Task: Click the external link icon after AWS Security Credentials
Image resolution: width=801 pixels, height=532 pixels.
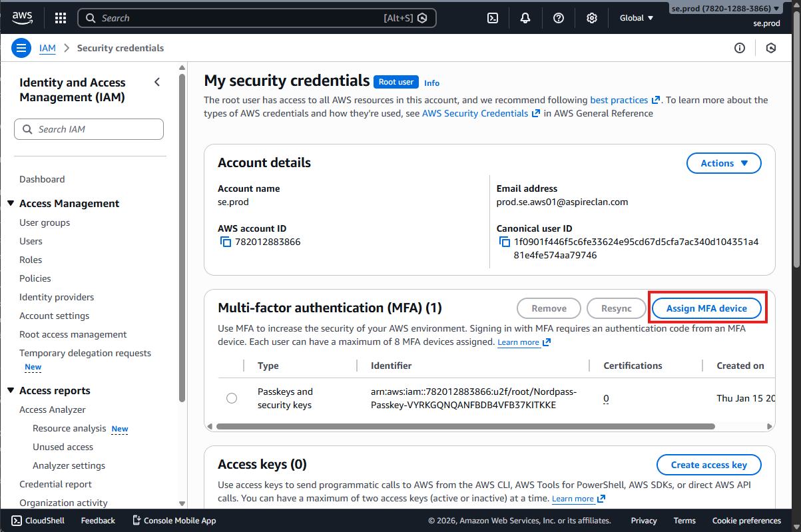Action: click(x=535, y=113)
